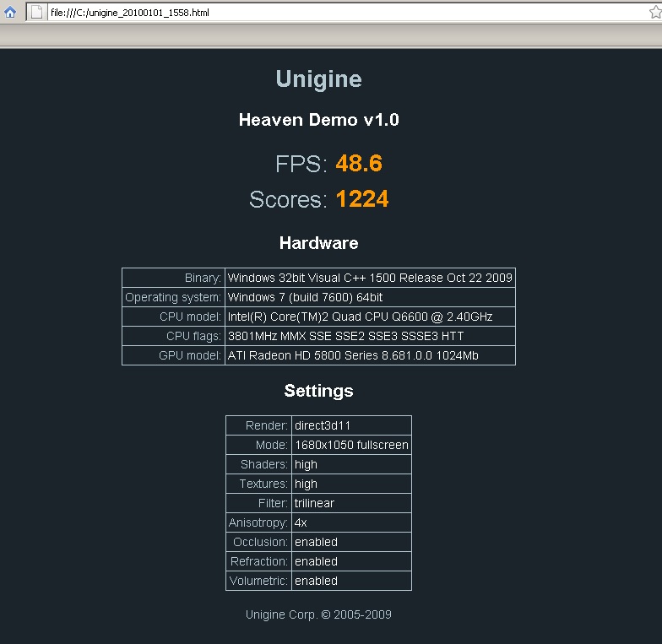This screenshot has height=644, width=662.
Task: Select the Heaven Demo v1.0 heading
Action: (319, 120)
